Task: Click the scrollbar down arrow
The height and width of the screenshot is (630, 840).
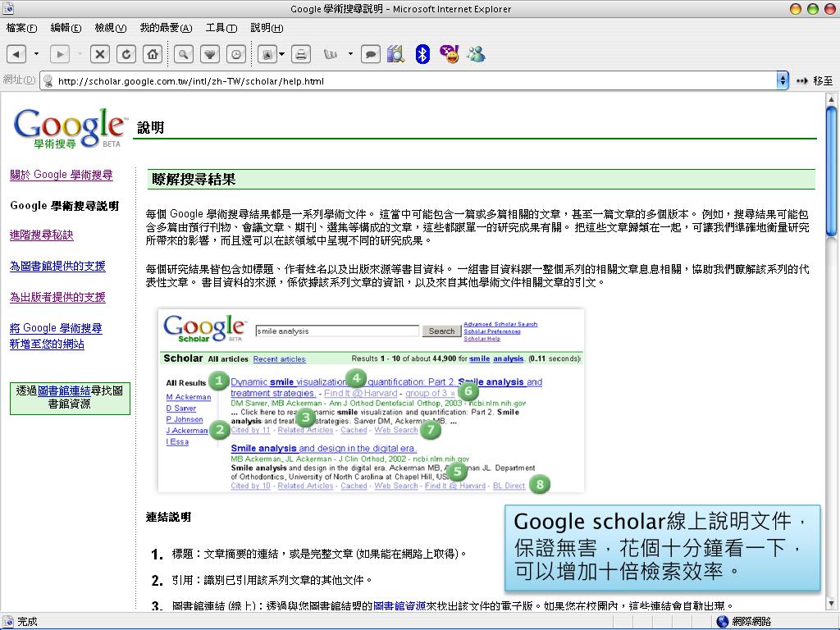Action: click(x=831, y=604)
